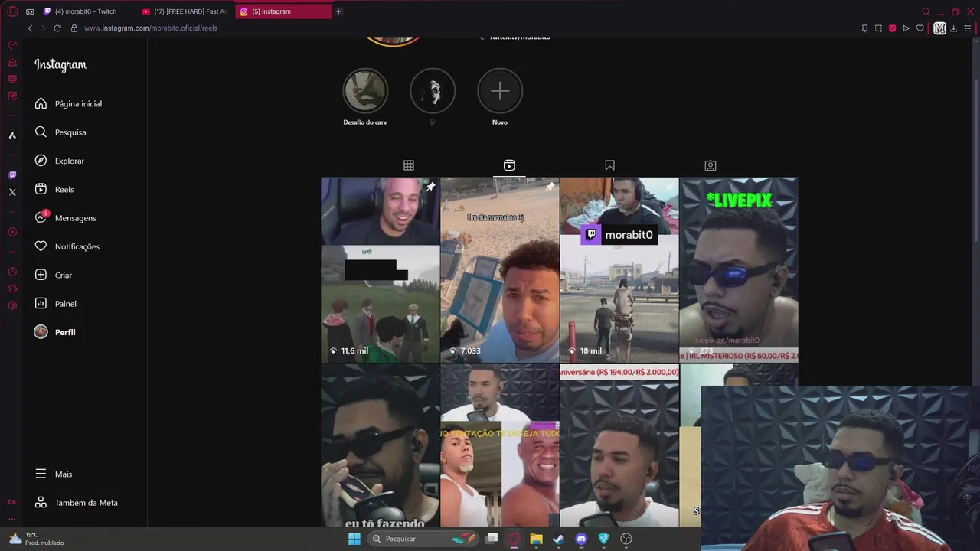Go forward to the next page

43,28
